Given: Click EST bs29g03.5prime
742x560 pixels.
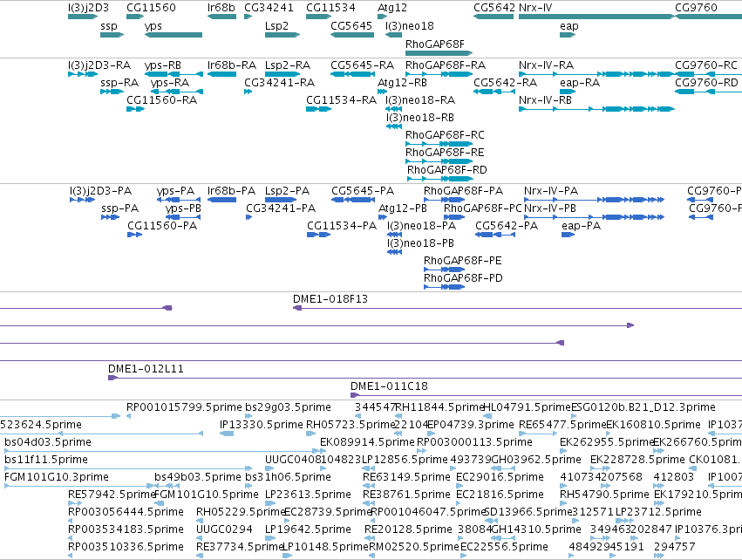Looking at the screenshot, I should point(288,407).
